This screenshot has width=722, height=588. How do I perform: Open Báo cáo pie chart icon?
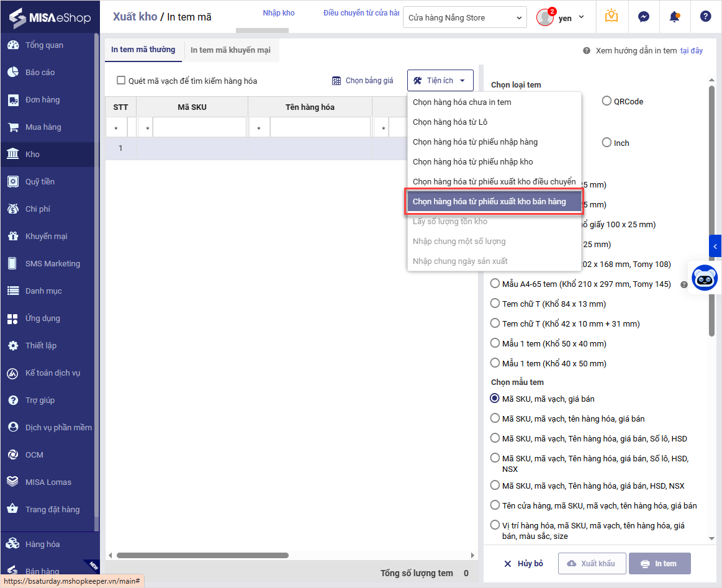point(13,72)
